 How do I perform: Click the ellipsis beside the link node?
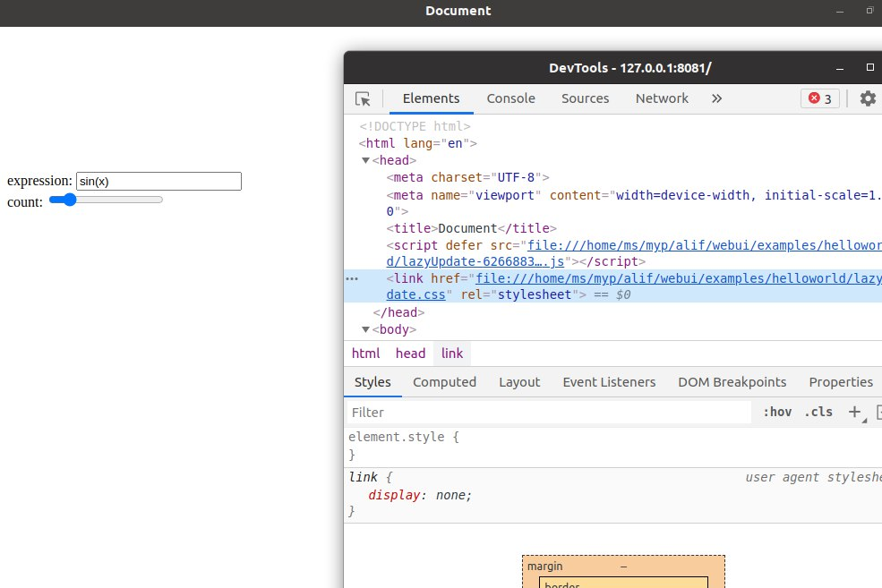pyautogui.click(x=352, y=278)
